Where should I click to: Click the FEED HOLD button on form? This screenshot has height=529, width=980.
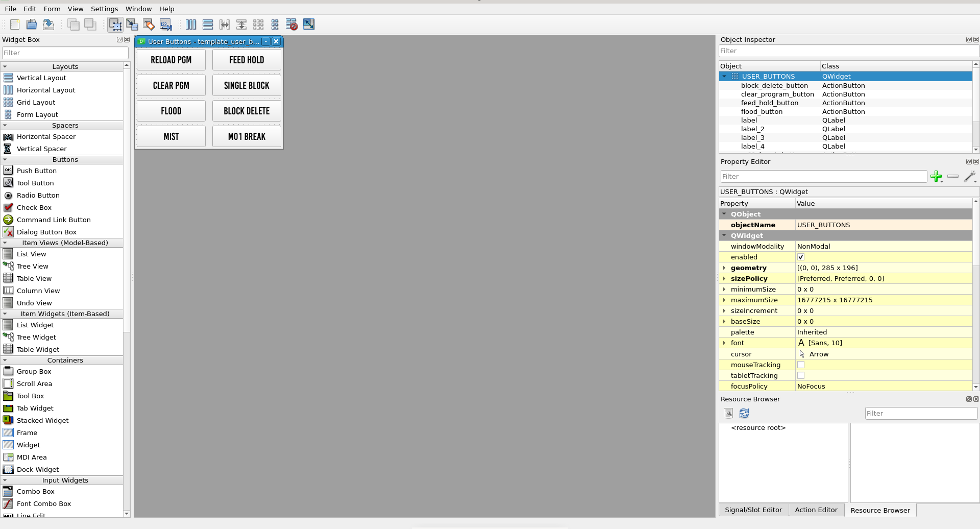point(247,60)
